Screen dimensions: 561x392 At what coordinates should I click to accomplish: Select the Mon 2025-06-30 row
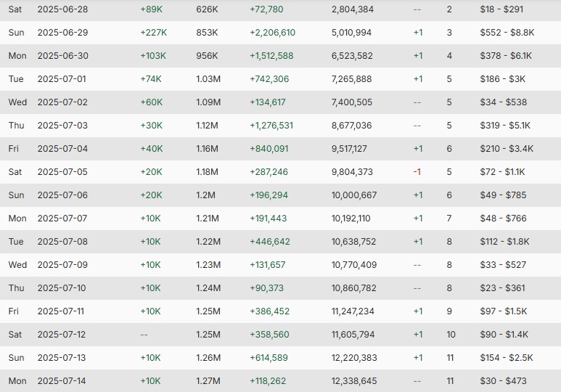(x=280, y=56)
